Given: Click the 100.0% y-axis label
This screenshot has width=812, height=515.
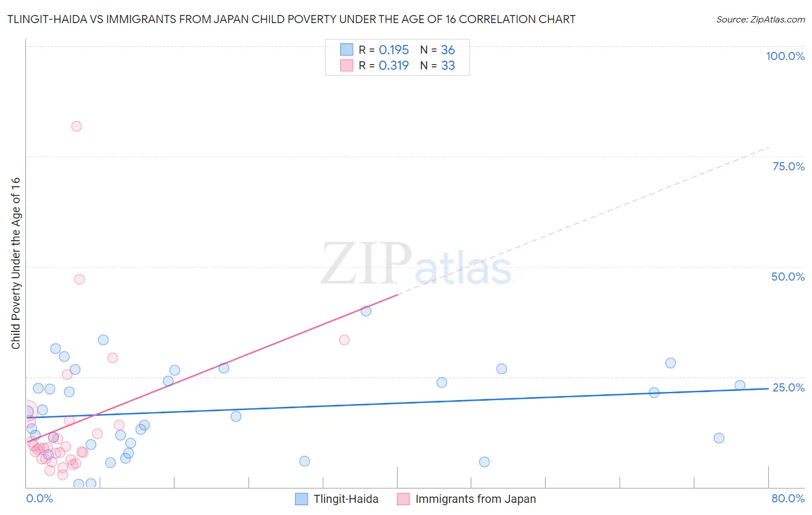Looking at the screenshot, I should (x=785, y=56).
